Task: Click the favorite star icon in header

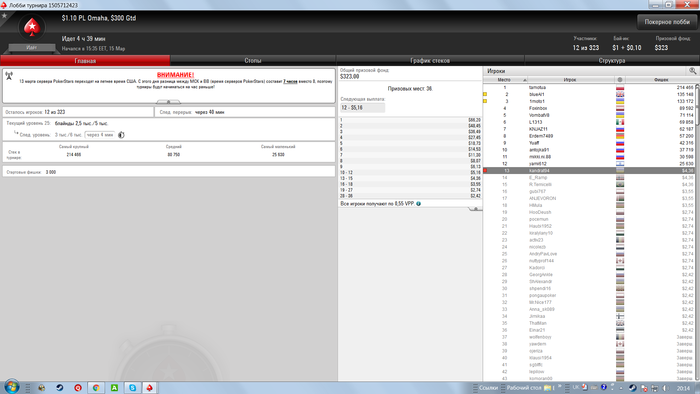Action: [4, 16]
